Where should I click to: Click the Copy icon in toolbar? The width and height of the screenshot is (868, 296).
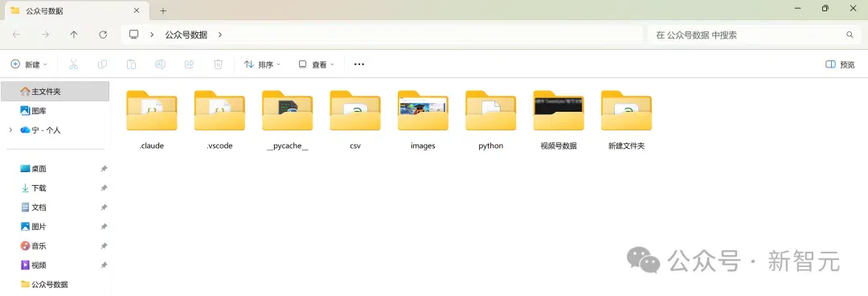click(x=102, y=64)
